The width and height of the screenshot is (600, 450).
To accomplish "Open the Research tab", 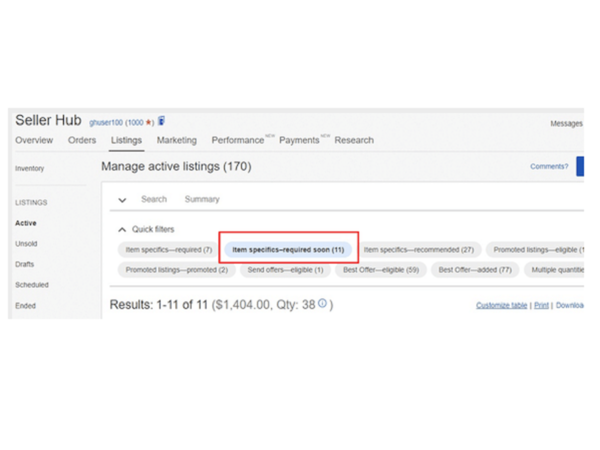I will (354, 140).
